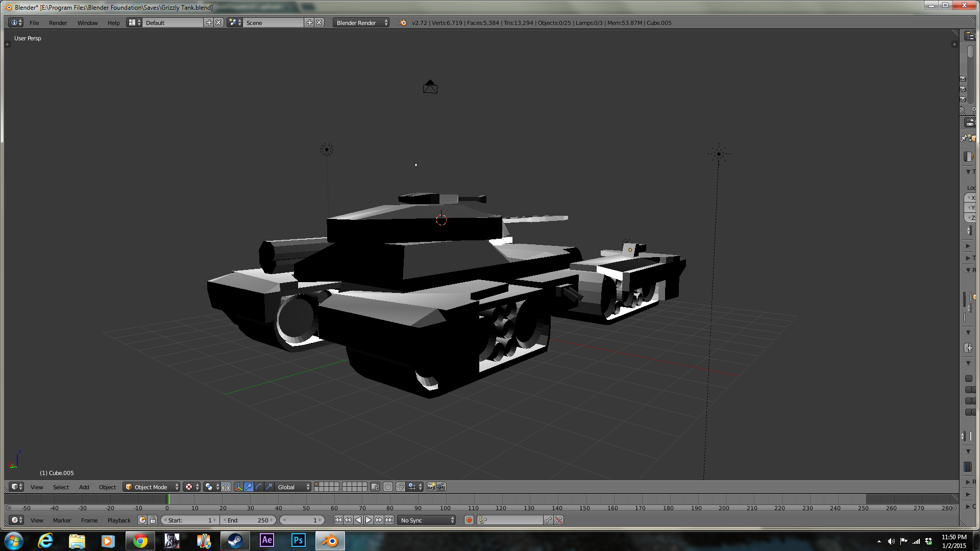The image size is (980, 551).
Task: Open the Timeline editor type selector
Action: [17, 520]
